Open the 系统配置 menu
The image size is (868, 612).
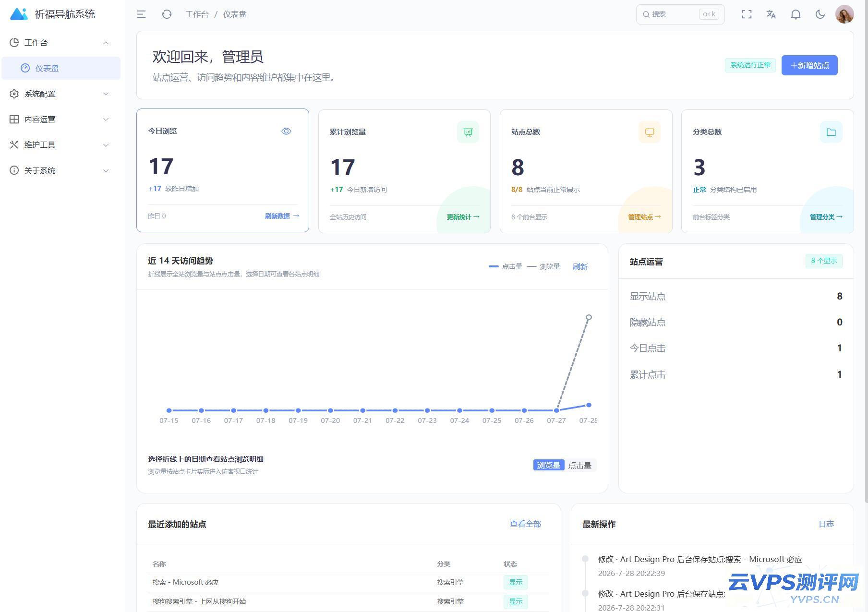pyautogui.click(x=61, y=94)
